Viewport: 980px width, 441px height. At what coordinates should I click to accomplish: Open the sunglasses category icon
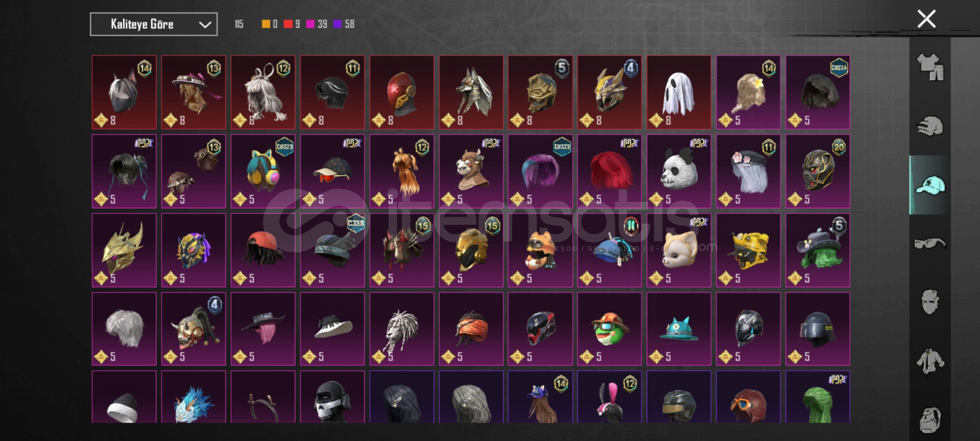click(x=930, y=244)
